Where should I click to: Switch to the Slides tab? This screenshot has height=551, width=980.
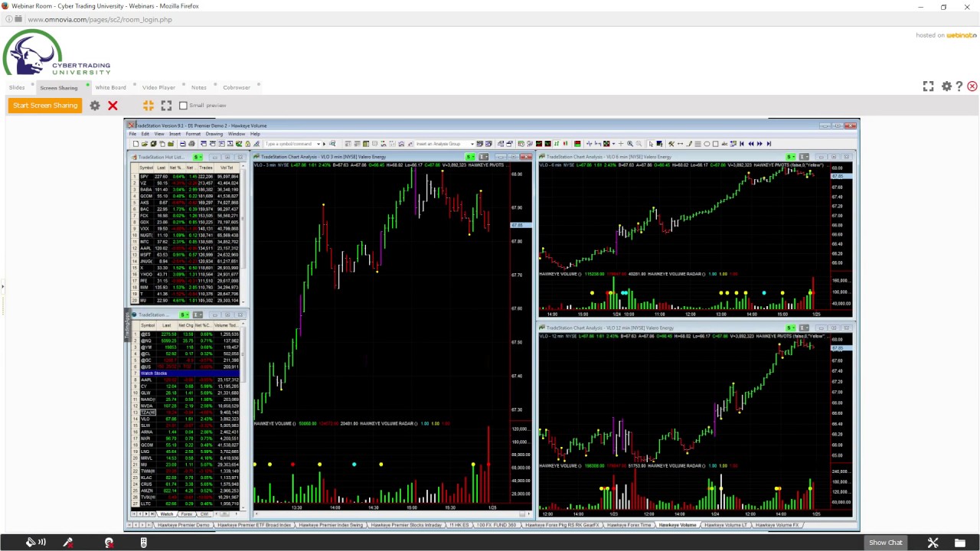(17, 87)
